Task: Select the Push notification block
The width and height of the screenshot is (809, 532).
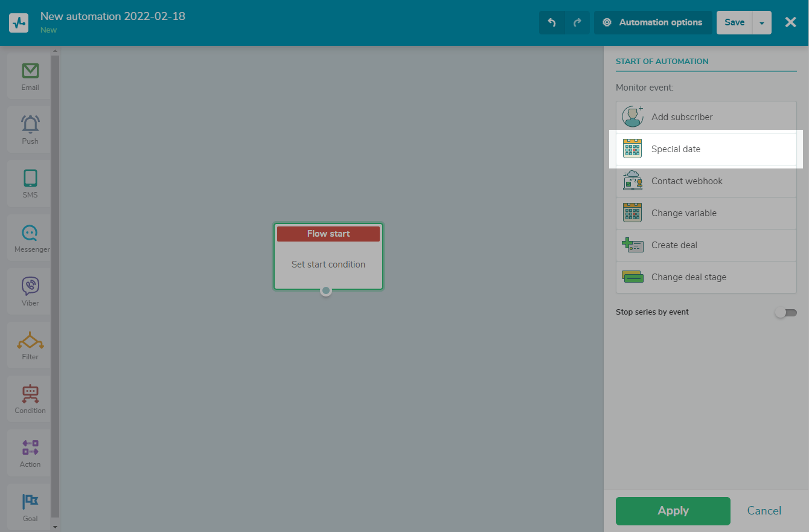Action: click(30, 129)
